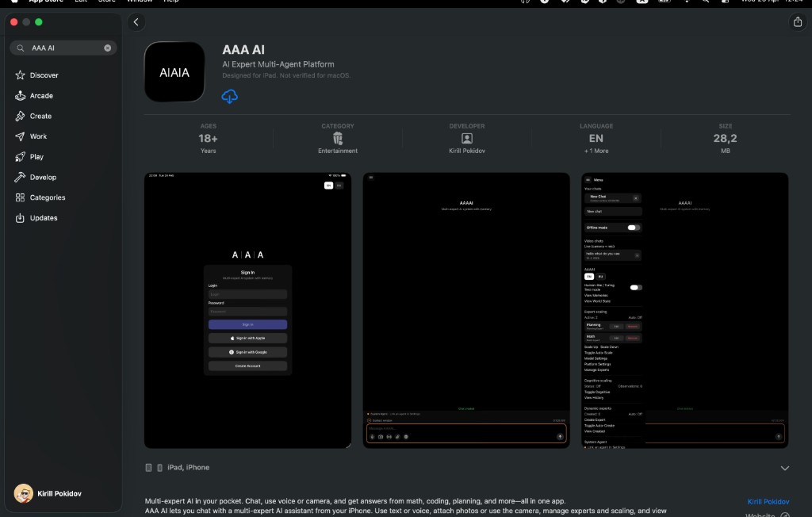Click the account avatar picture
Image resolution: width=812 pixels, height=517 pixels.
click(x=23, y=494)
